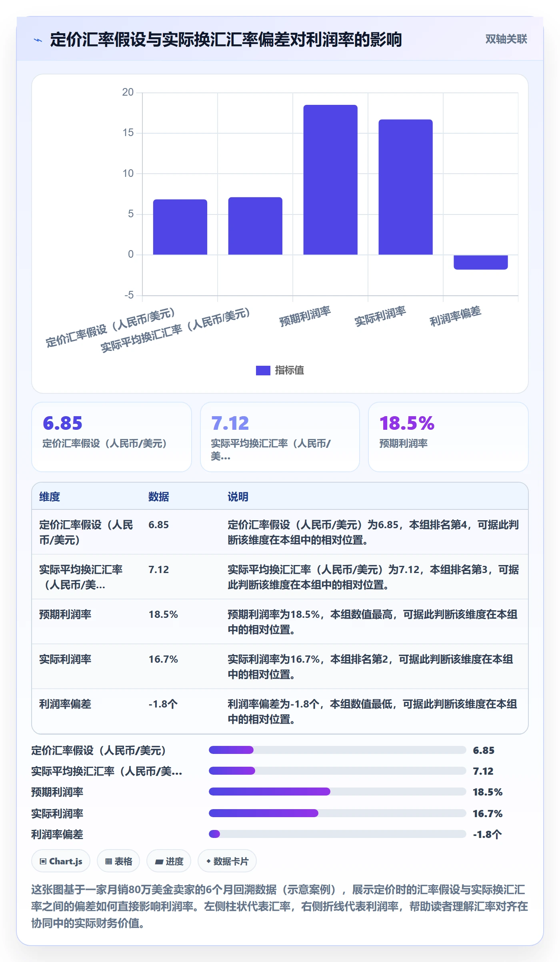Click description stating 本组排名第4

pos(374,532)
